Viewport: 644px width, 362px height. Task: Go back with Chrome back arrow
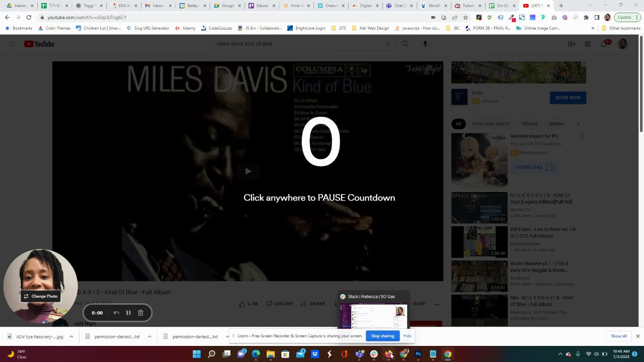tap(7, 18)
